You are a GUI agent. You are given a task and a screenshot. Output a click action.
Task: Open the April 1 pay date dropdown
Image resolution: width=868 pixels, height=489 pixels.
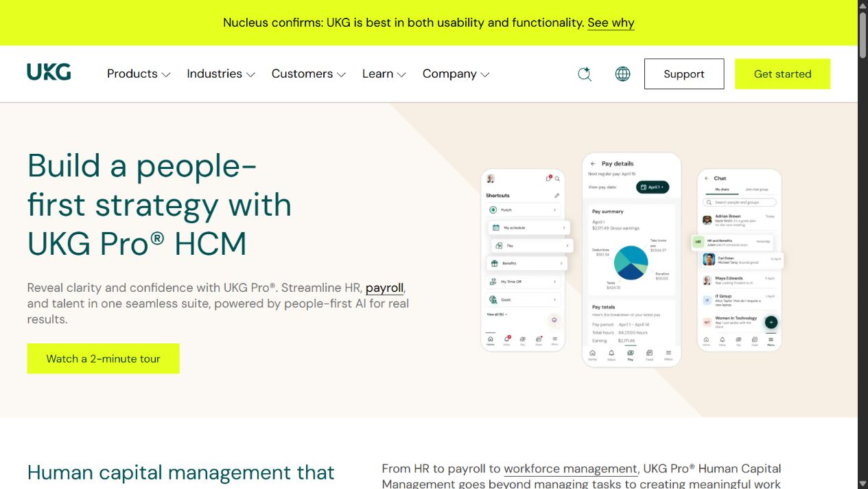pyautogui.click(x=653, y=187)
